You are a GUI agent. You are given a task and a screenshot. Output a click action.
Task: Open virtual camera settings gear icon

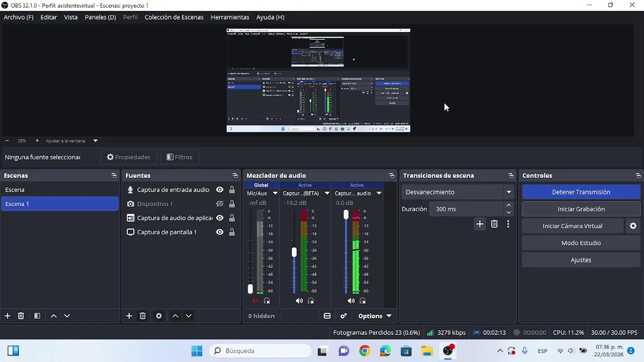click(x=633, y=226)
